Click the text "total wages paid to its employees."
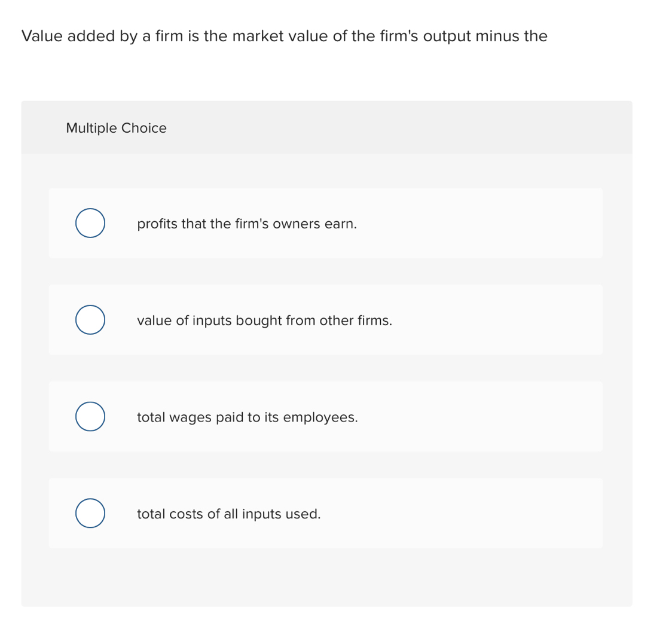This screenshot has width=672, height=635. (x=247, y=417)
